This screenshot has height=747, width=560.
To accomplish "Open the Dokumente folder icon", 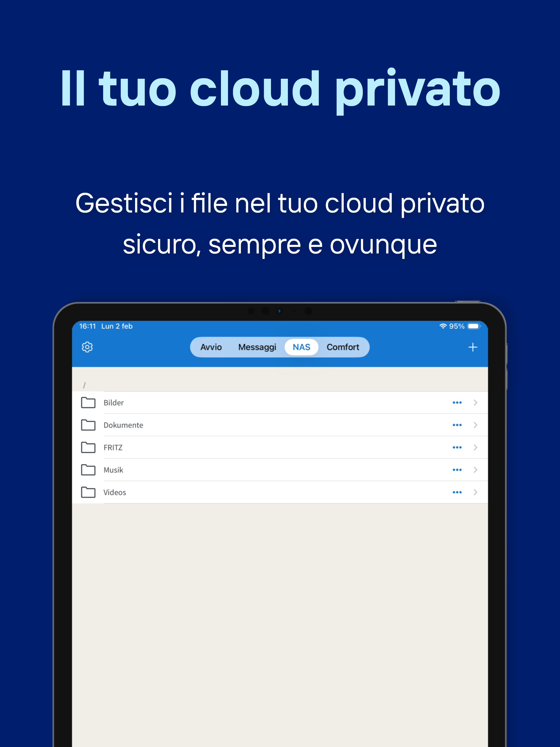I will [x=89, y=425].
